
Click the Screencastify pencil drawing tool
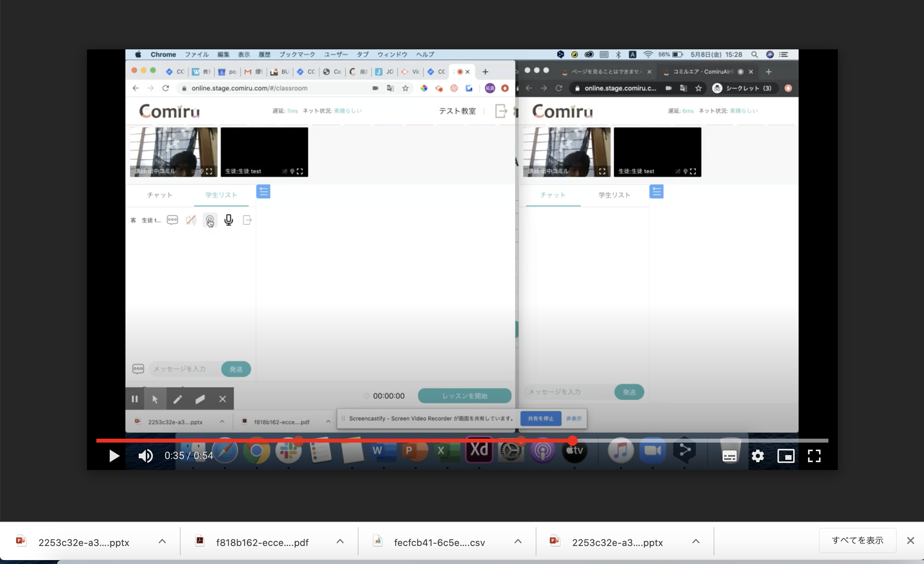click(178, 399)
